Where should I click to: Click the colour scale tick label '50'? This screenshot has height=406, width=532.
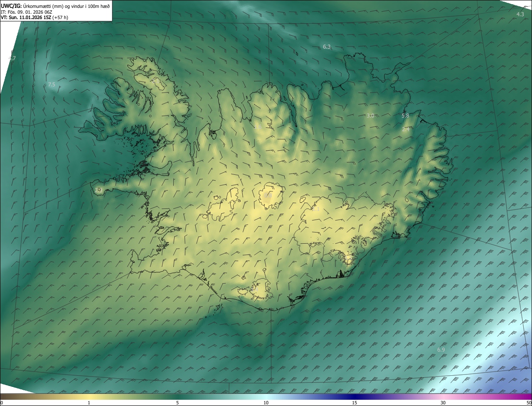[529, 403]
